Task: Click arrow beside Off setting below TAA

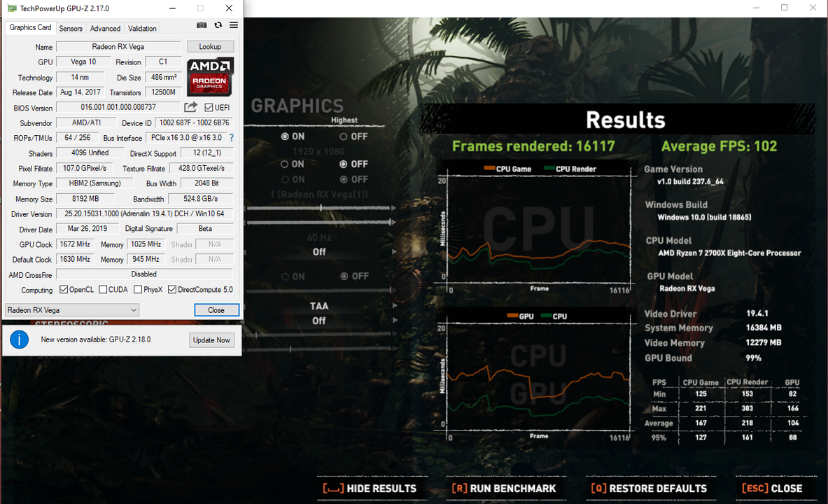Action: pos(394,320)
